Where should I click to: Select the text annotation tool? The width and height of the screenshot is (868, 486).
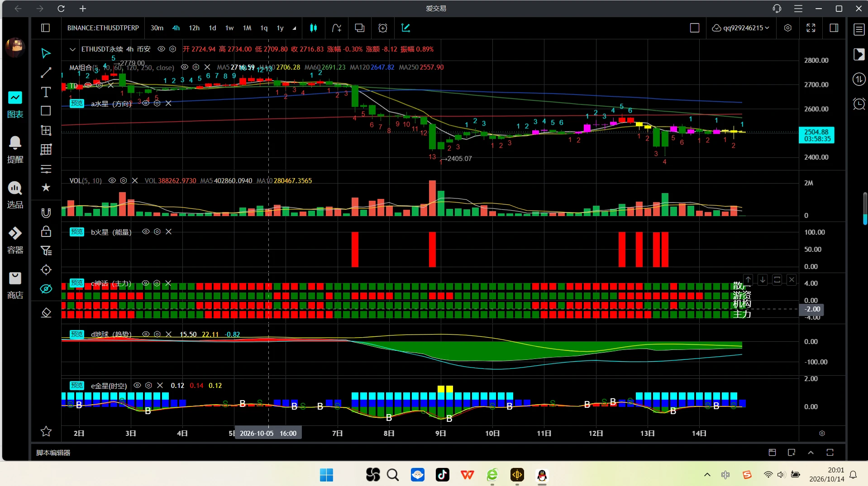pos(46,92)
